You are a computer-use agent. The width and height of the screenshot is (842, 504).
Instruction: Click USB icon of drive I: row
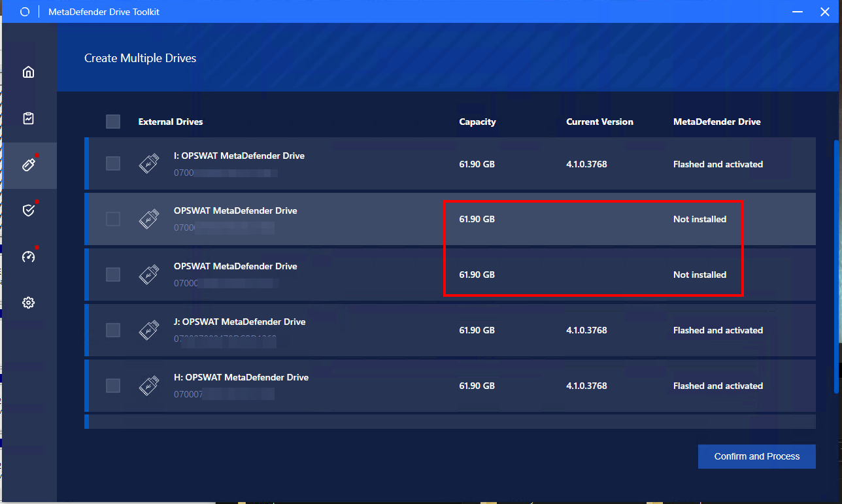tap(149, 163)
